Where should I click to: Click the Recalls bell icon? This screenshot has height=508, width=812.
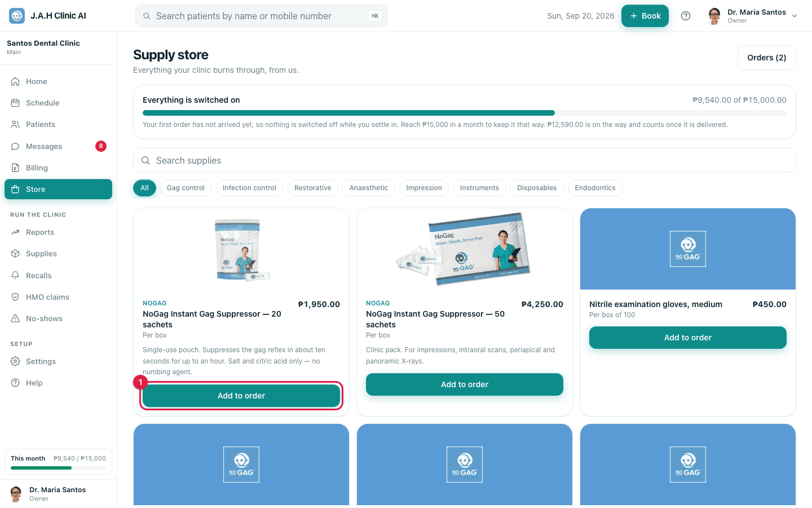click(15, 275)
